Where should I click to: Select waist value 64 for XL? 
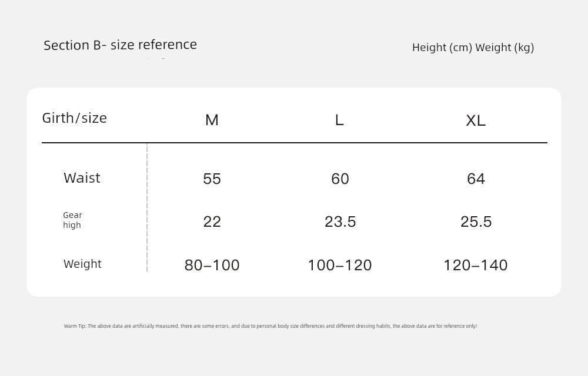pos(476,179)
